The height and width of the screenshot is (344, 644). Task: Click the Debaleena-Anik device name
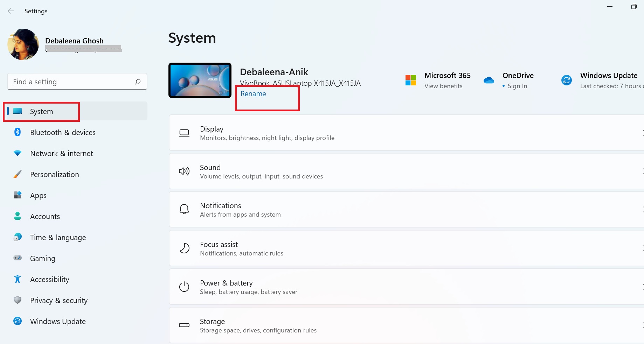(274, 72)
